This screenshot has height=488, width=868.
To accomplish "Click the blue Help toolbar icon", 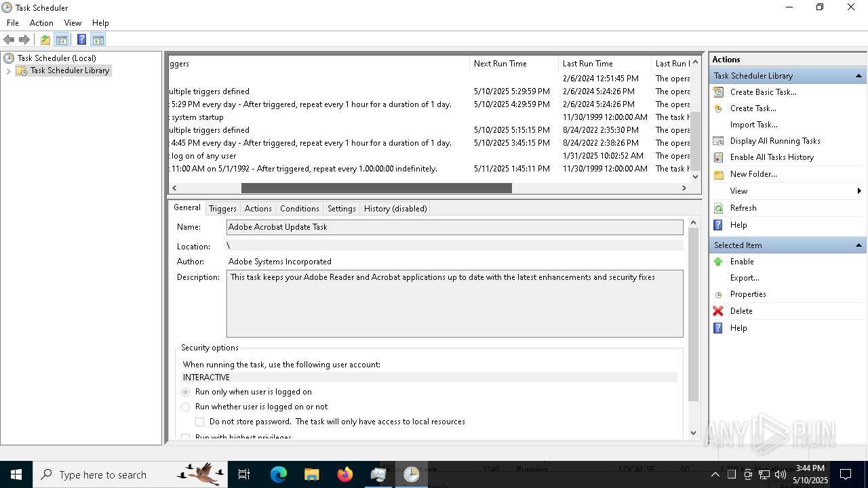I will click(81, 39).
